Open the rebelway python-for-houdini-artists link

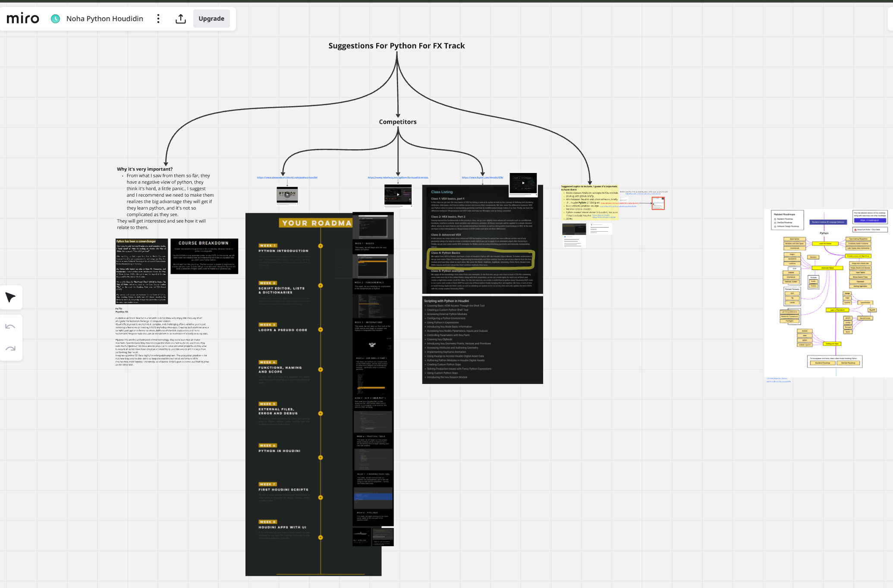click(398, 177)
